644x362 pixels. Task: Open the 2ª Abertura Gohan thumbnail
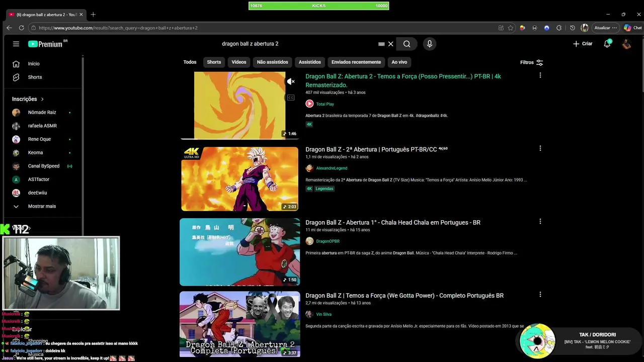coord(239,178)
